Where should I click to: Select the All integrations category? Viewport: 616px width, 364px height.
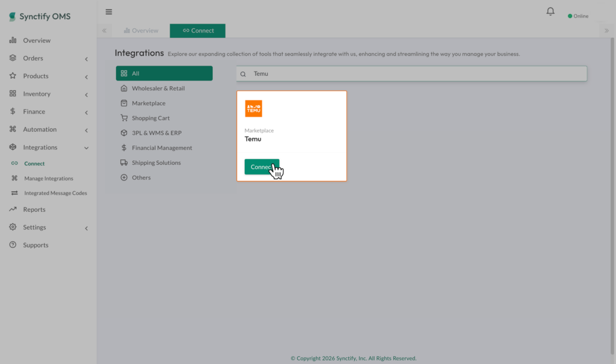(x=164, y=73)
